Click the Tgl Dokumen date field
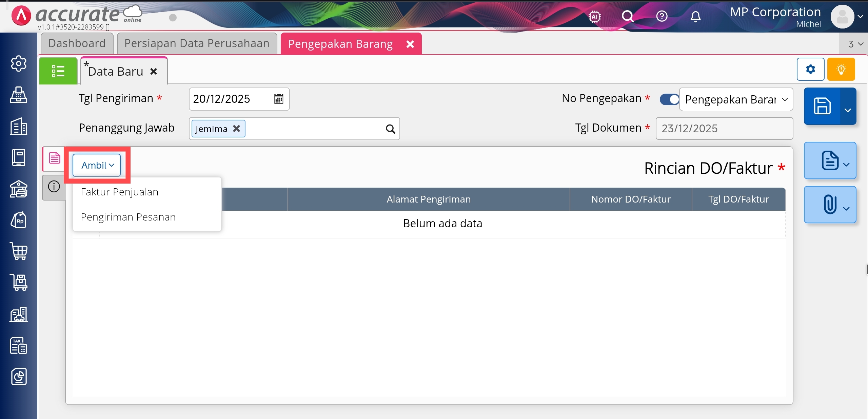Screen dimensions: 868x419 click(724, 129)
